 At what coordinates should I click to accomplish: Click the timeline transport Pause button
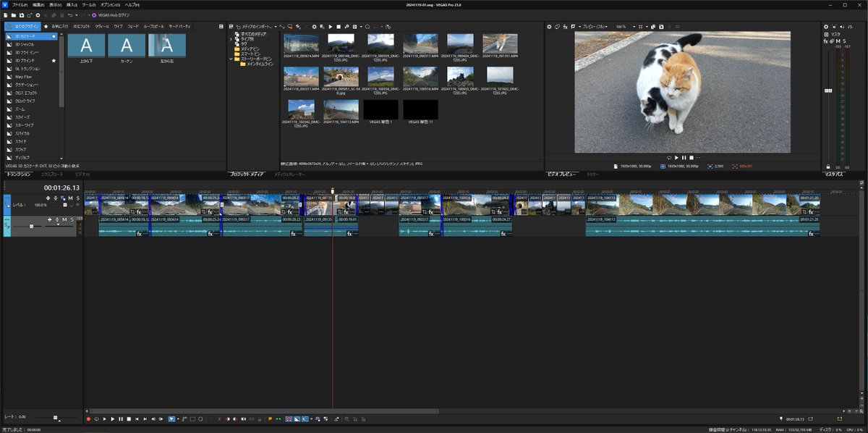121,419
